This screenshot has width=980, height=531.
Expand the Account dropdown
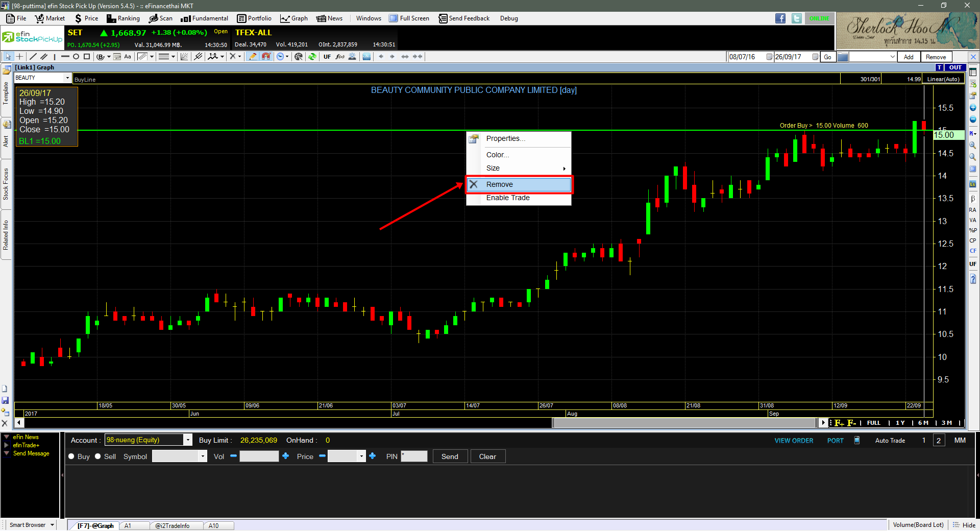pyautogui.click(x=188, y=440)
